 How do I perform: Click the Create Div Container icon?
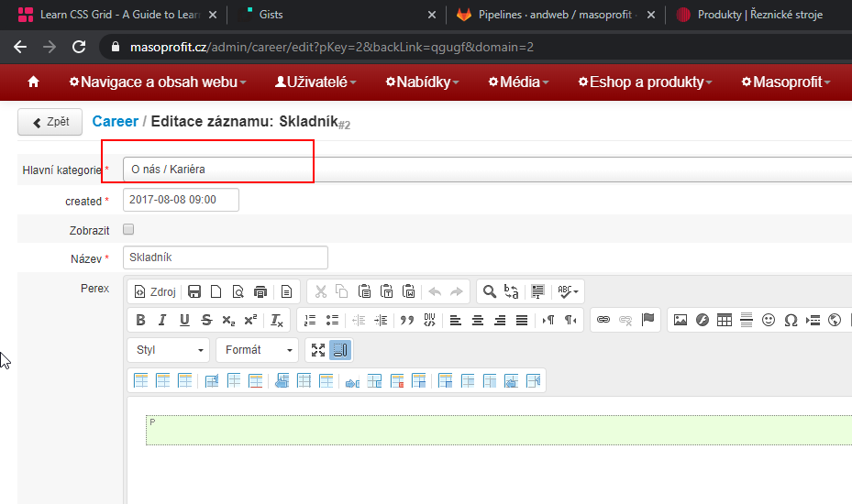coord(429,320)
